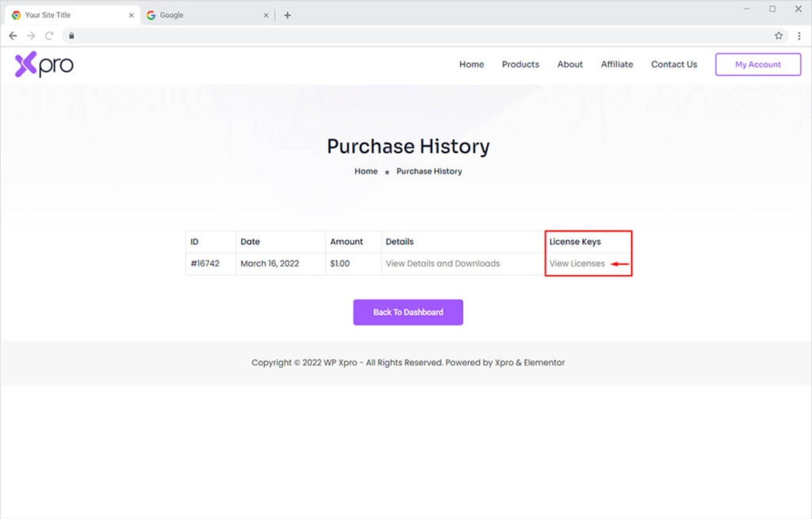Click the Xpro logo
Viewport: 812px width, 519px height.
(x=44, y=65)
